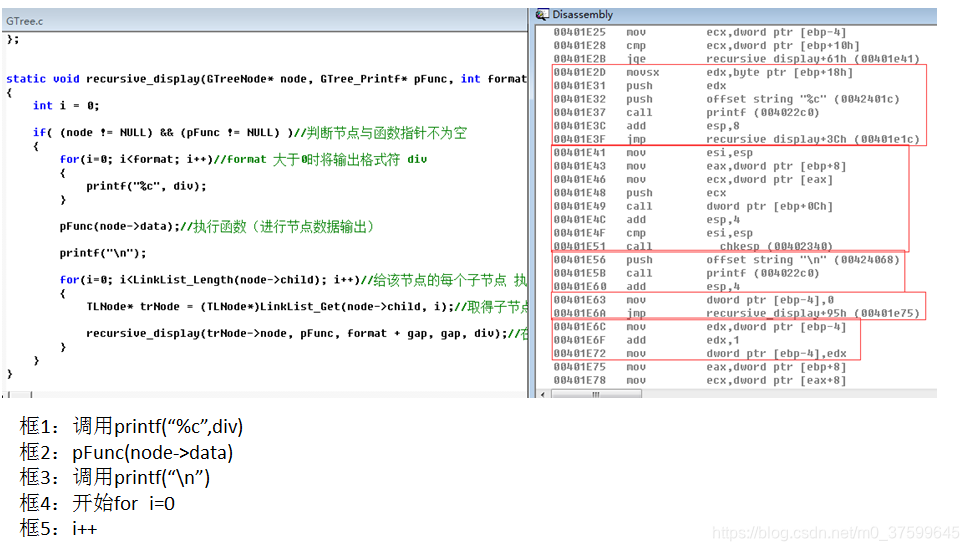Click the recursive_display(trNode->node, ...) call line
The width and height of the screenshot is (969, 551).
coord(307,334)
